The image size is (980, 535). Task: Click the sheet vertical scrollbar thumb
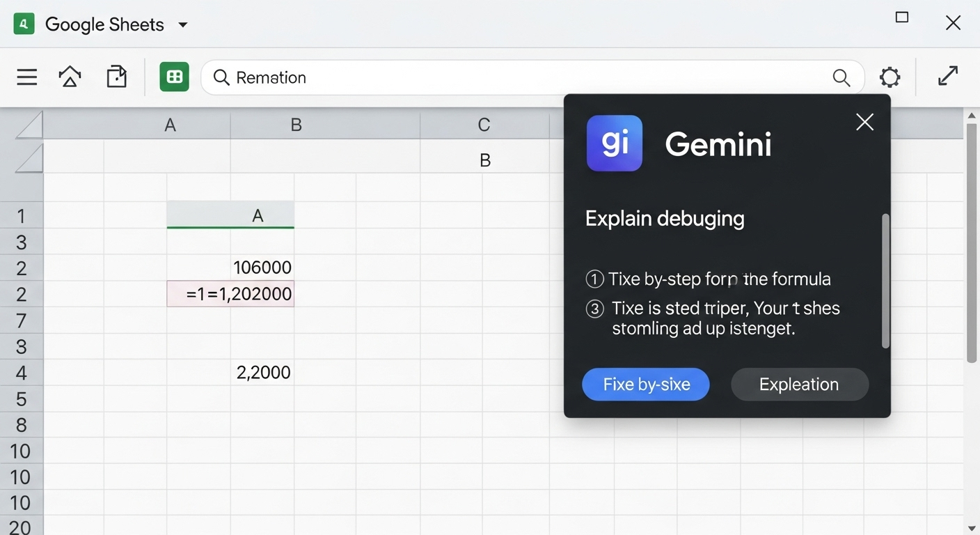point(972,244)
